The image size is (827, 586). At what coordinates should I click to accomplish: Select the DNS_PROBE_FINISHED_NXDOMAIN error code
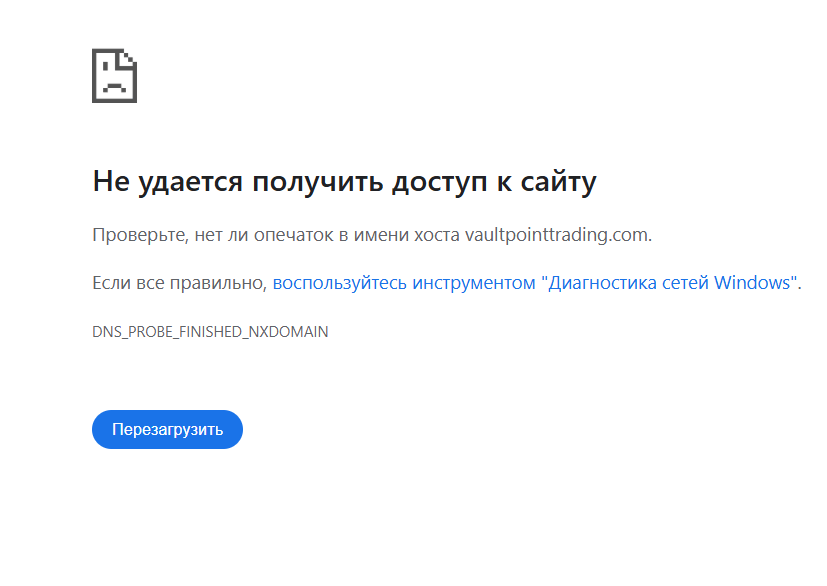(210, 332)
